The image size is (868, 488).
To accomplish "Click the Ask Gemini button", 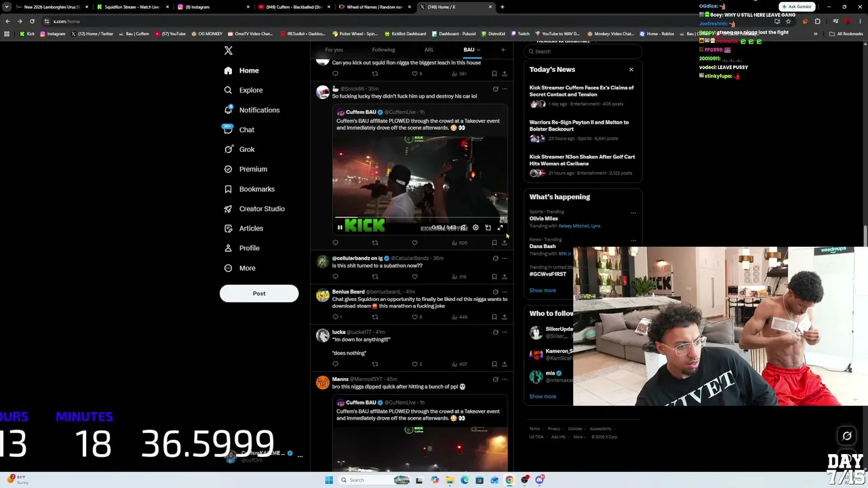I will pos(797,7).
